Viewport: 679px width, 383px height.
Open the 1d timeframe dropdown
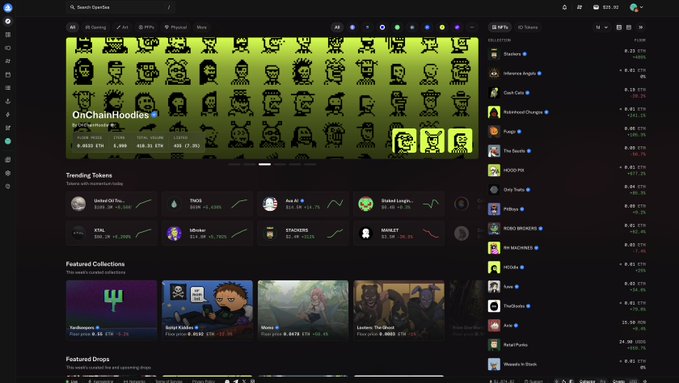(601, 27)
